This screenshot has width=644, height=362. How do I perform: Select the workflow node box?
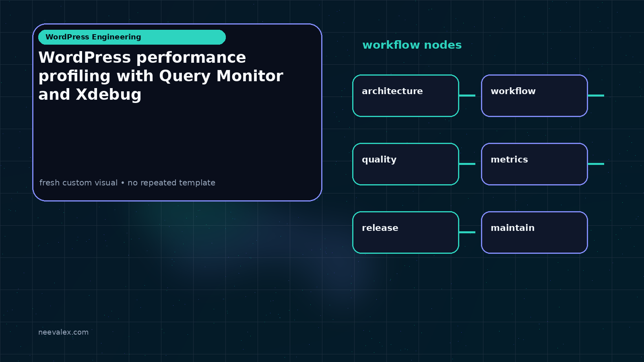[535, 96]
